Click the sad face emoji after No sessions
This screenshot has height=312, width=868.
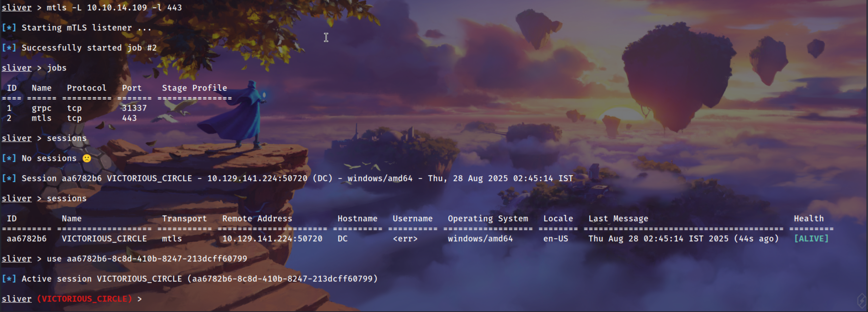(86, 158)
